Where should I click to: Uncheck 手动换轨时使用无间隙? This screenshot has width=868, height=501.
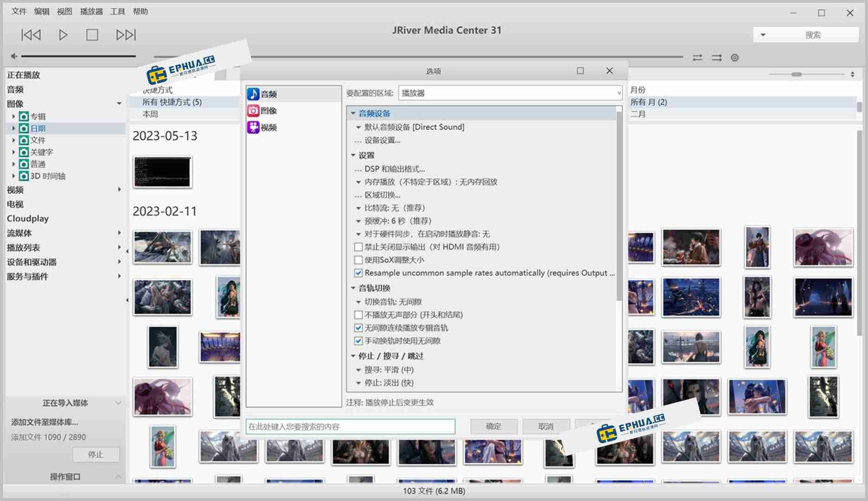[x=358, y=341]
